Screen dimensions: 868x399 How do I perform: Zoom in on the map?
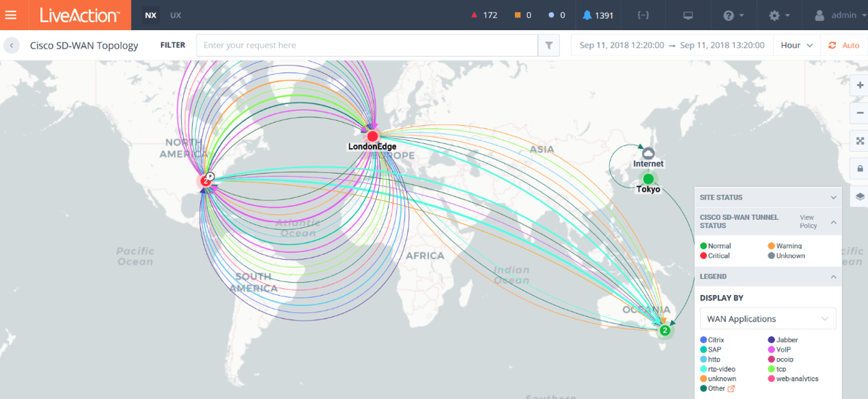[x=860, y=86]
